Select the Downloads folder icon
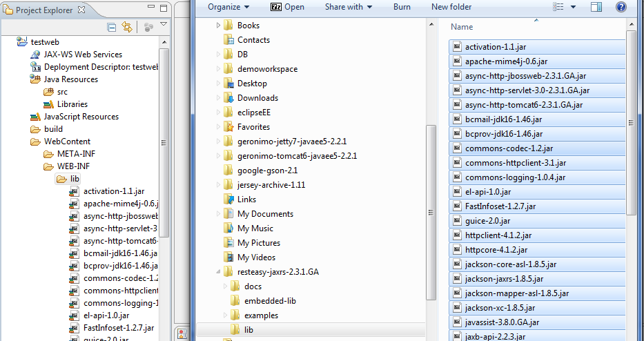Screen dimensions: 644x341 click(228, 98)
